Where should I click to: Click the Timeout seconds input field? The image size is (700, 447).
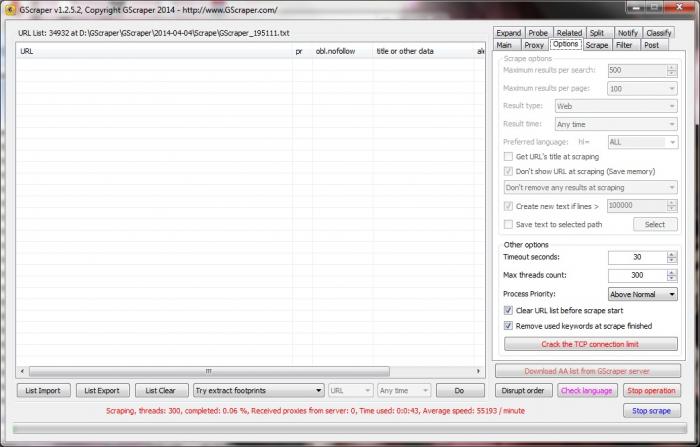pyautogui.click(x=637, y=257)
